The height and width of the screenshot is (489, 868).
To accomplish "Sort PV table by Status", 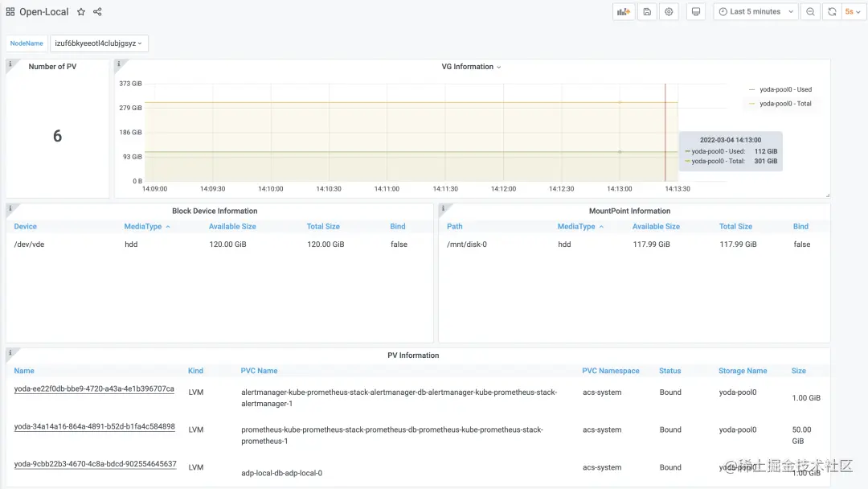I will pyautogui.click(x=669, y=371).
